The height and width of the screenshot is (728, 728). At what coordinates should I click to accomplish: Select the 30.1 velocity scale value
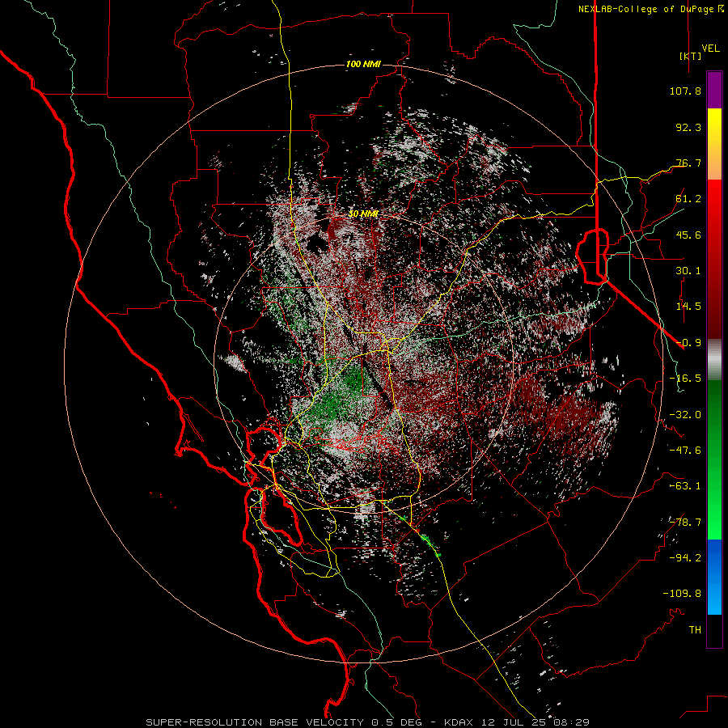pos(688,271)
